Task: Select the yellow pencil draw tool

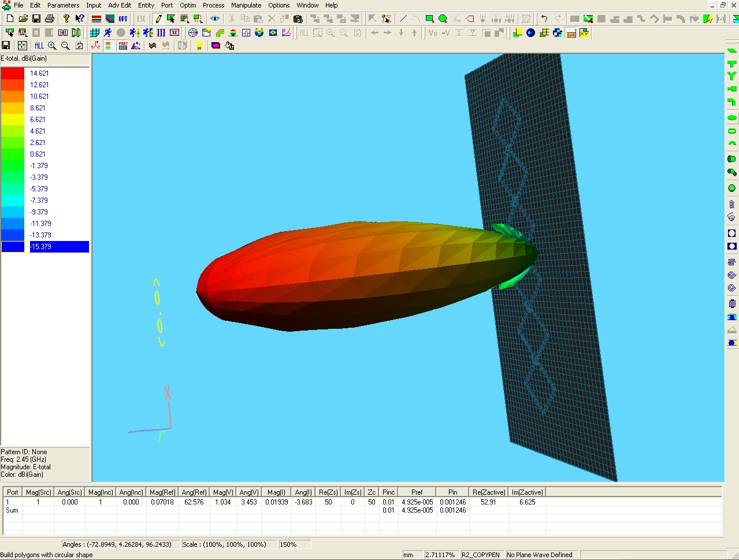Action: click(x=158, y=19)
